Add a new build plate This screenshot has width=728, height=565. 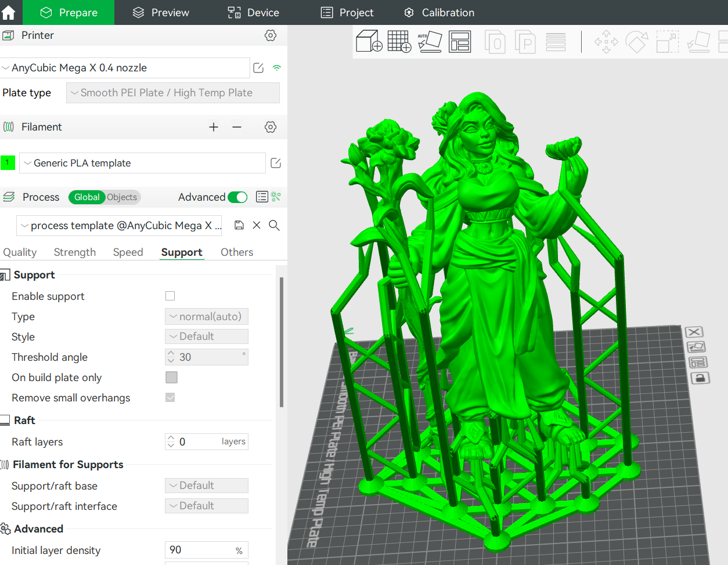pyautogui.click(x=399, y=41)
